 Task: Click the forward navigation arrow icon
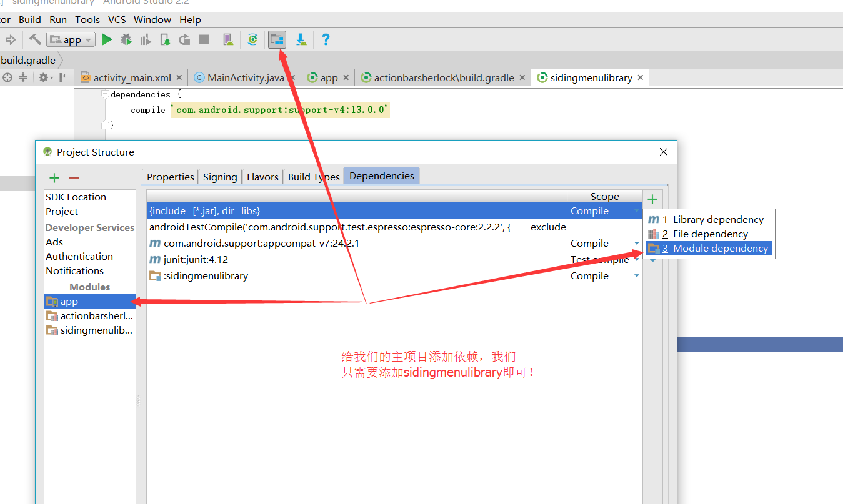[x=11, y=39]
